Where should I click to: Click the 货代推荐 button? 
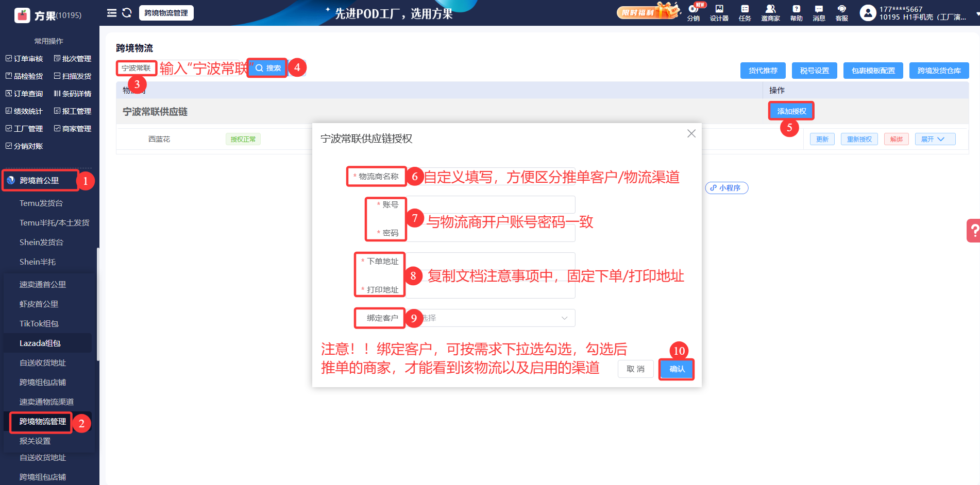point(763,71)
